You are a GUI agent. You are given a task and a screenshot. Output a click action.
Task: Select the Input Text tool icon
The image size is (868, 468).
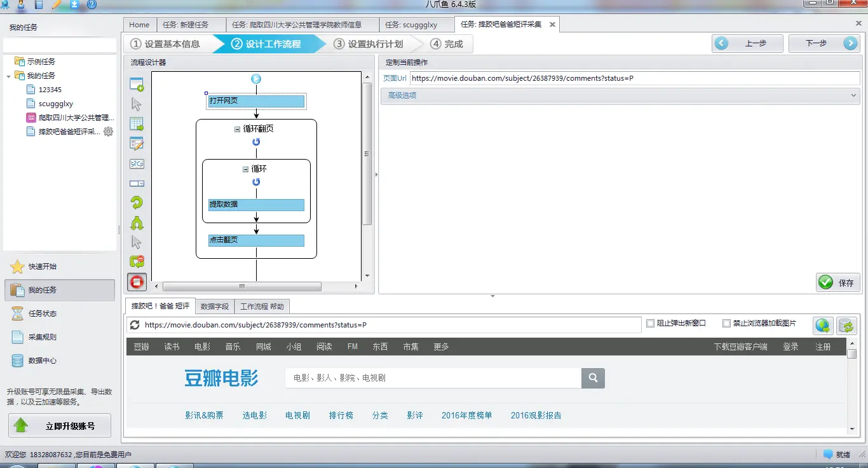(137, 144)
